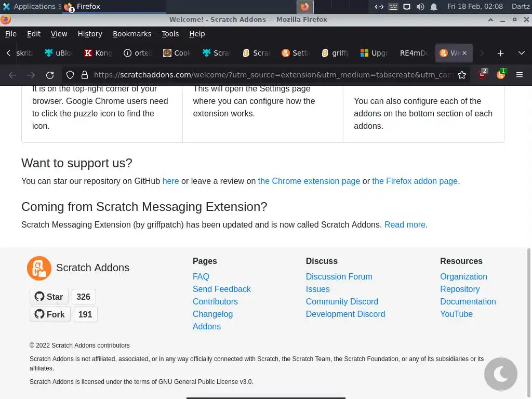Open the Bookmarks menu
532x399 pixels.
[x=132, y=34]
